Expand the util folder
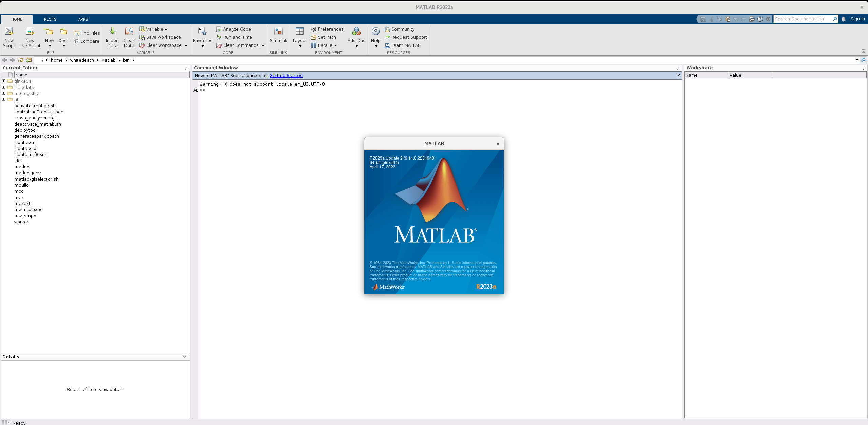This screenshot has width=868, height=425. [3, 99]
